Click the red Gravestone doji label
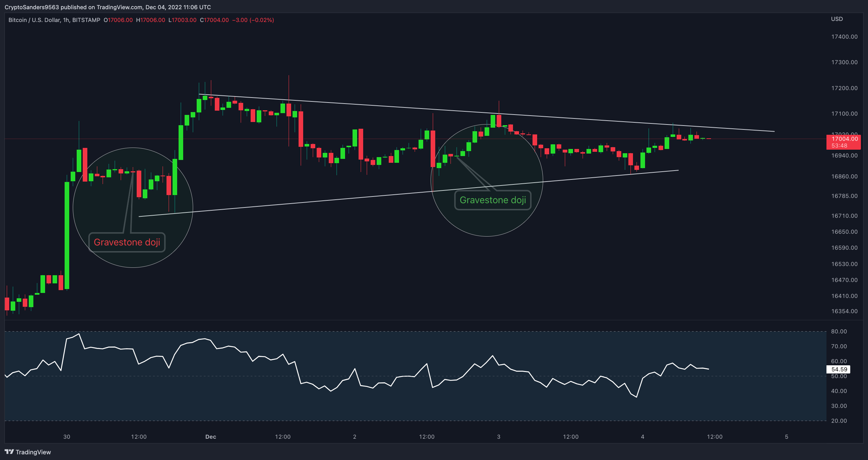This screenshot has width=868, height=460. coord(127,242)
